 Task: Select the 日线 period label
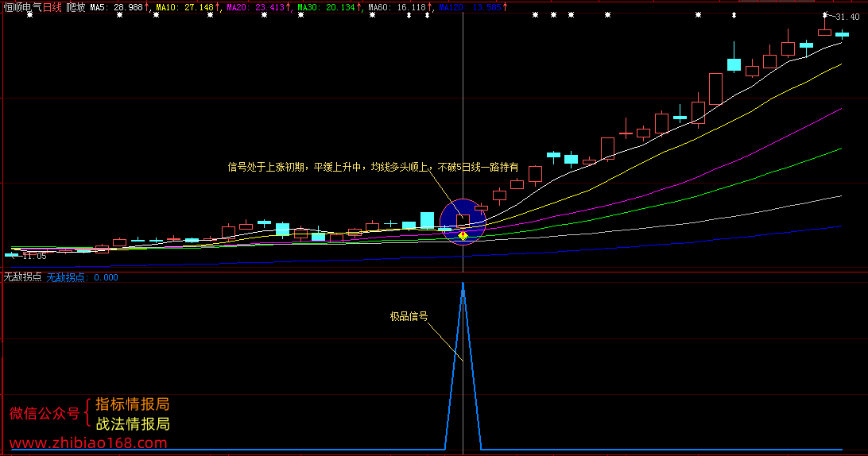click(x=52, y=8)
